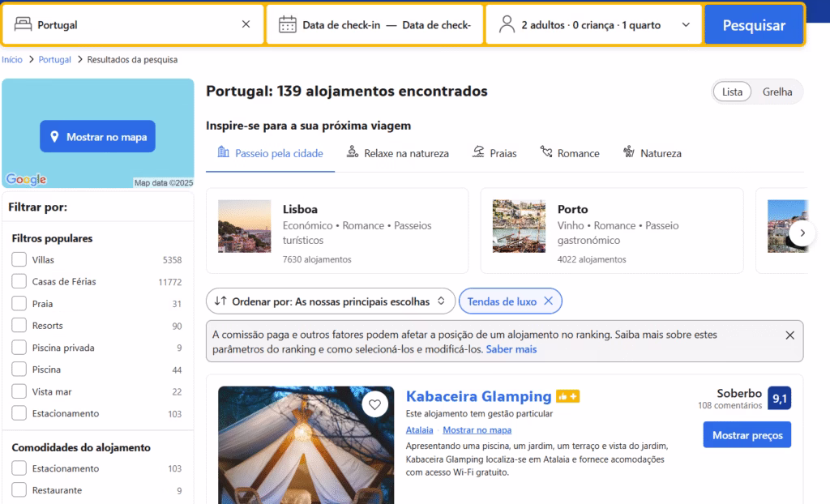830x504 pixels.
Task: Click the meditation icon on Relaxe tab
Action: tap(353, 152)
